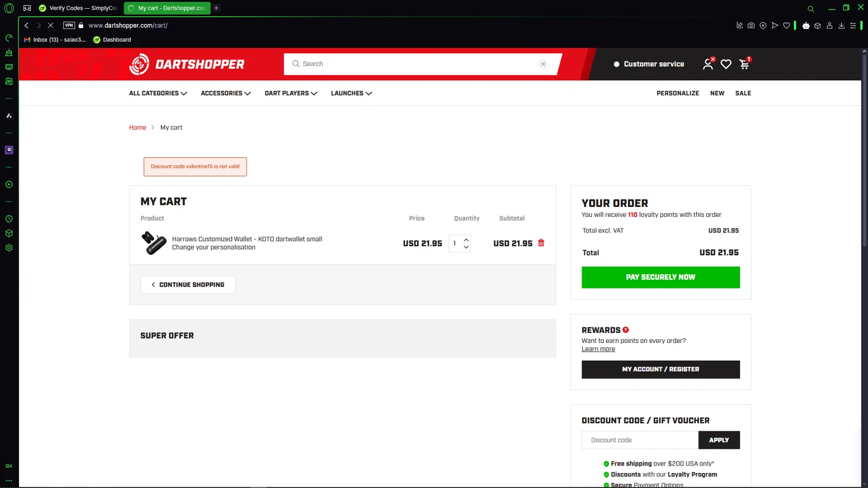Open the downloads arrow icon
The width and height of the screenshot is (868, 488).
pos(841,25)
